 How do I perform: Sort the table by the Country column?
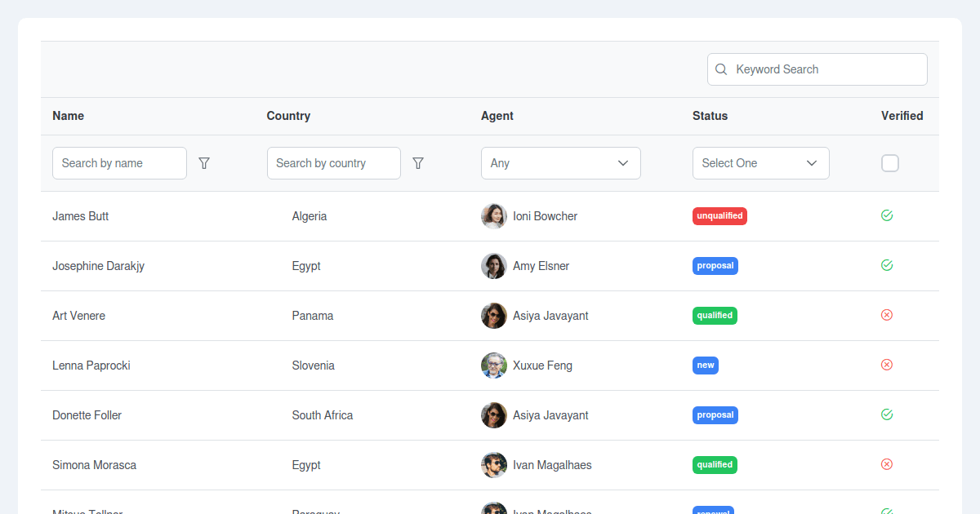[x=288, y=116]
